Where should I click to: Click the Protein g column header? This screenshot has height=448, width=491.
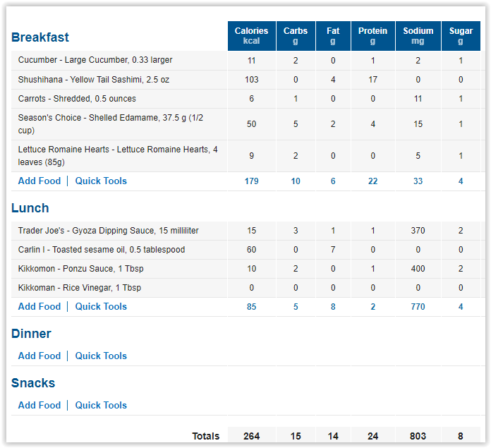tap(373, 36)
